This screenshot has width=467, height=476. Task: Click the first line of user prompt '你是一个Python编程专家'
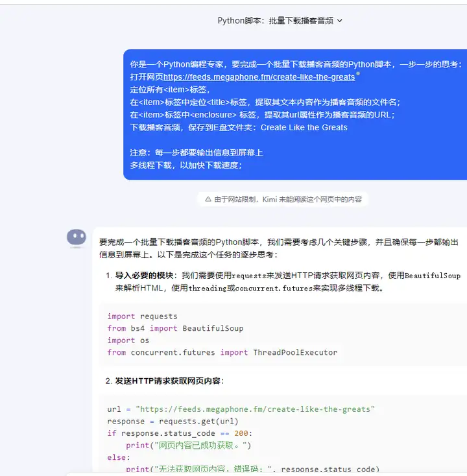296,64
